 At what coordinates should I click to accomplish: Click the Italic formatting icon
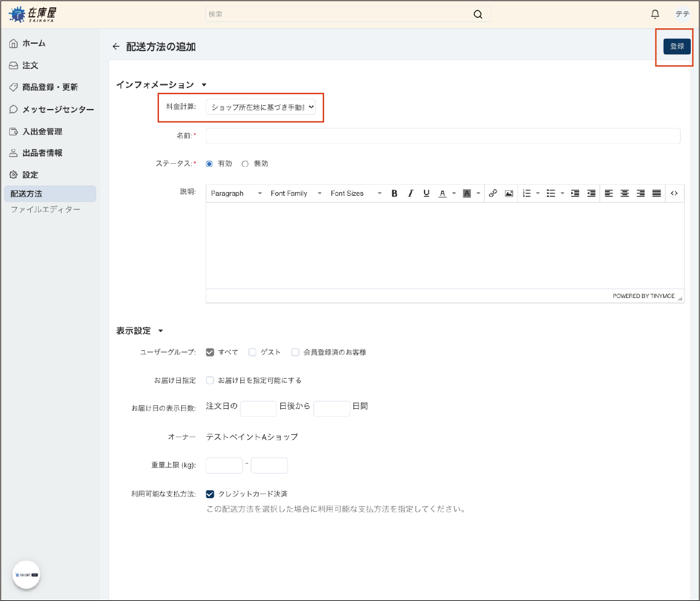410,193
